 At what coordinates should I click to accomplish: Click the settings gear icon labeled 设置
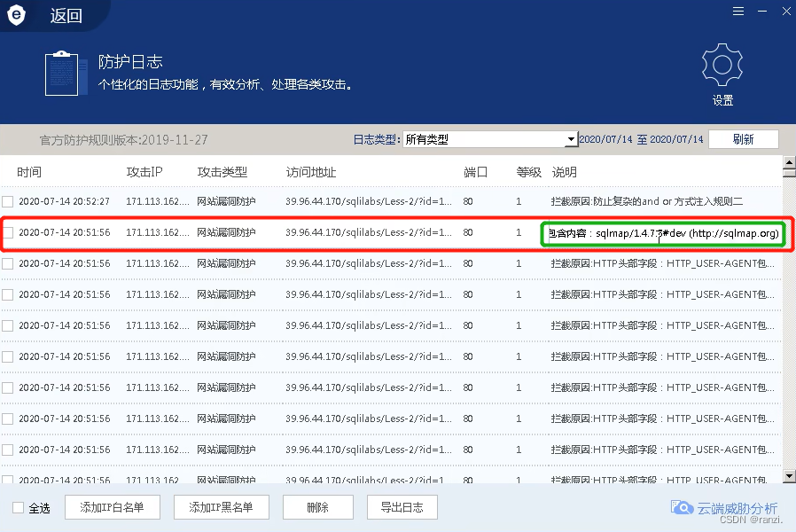click(721, 64)
